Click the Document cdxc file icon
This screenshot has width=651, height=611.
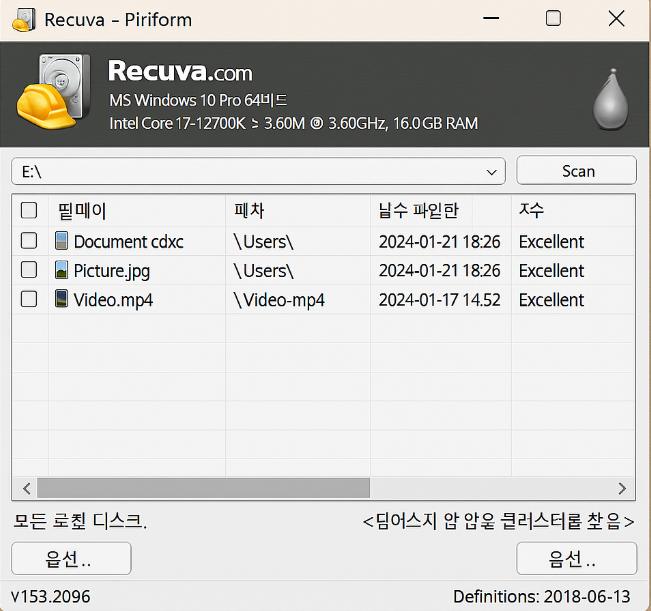(61, 241)
